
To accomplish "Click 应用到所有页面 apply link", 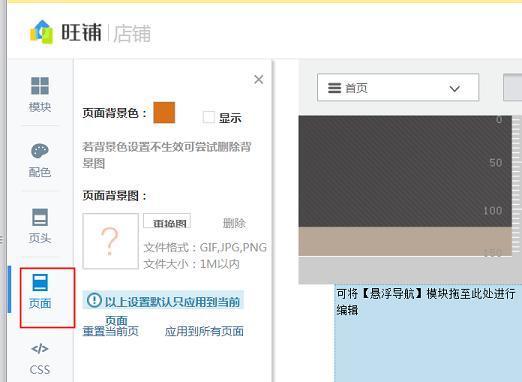I will pos(204,331).
